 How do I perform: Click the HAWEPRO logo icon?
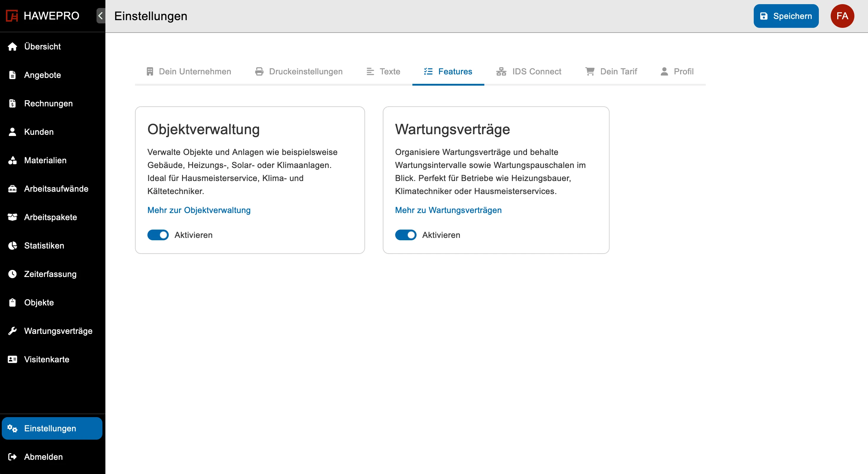click(12, 16)
